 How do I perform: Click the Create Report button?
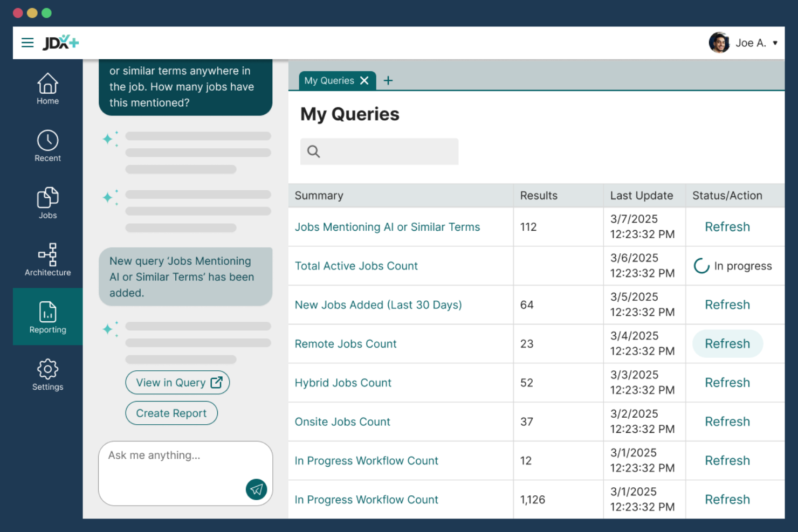tap(171, 413)
